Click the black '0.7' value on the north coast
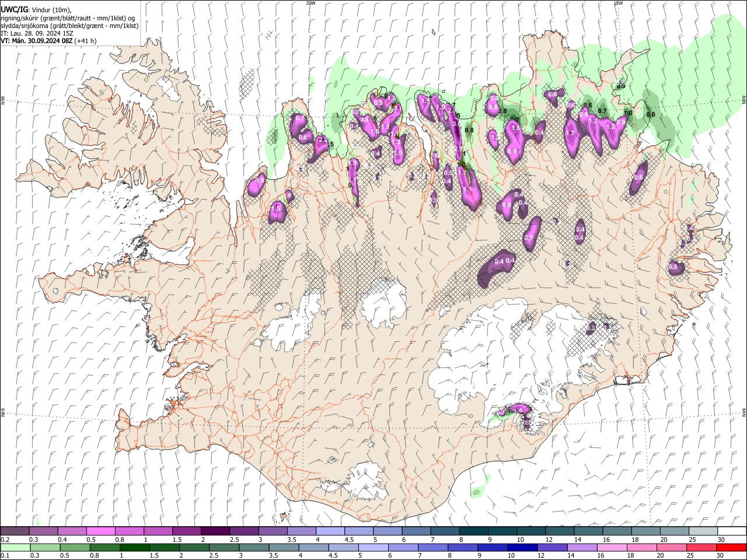The width and height of the screenshot is (747, 560). point(603,111)
